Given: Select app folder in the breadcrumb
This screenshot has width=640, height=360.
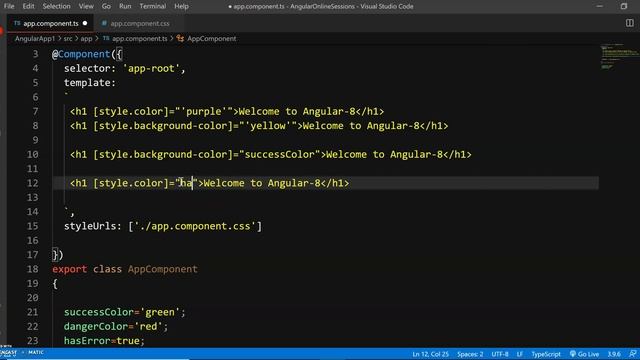Looking at the screenshot, I should point(86,38).
